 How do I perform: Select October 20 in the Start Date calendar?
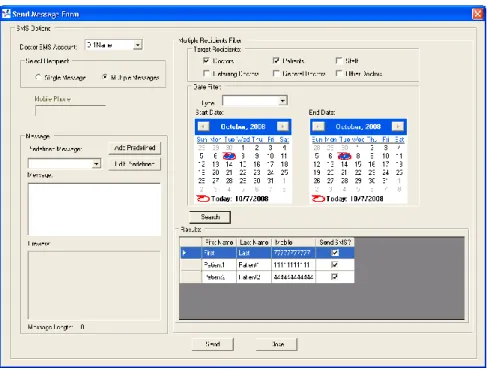tap(215, 173)
